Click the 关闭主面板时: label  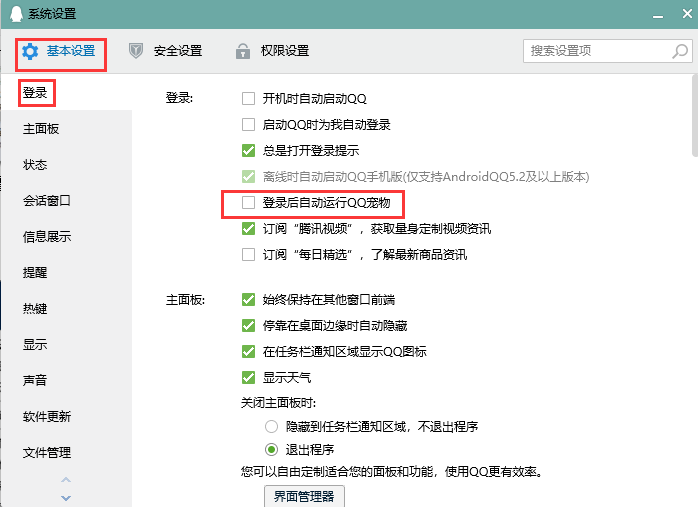[279, 403]
